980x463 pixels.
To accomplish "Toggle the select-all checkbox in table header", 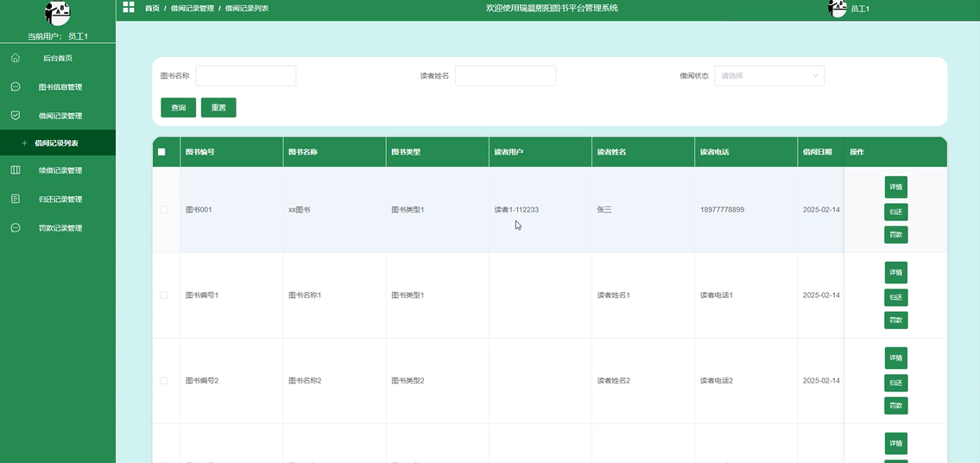I will pos(161,152).
